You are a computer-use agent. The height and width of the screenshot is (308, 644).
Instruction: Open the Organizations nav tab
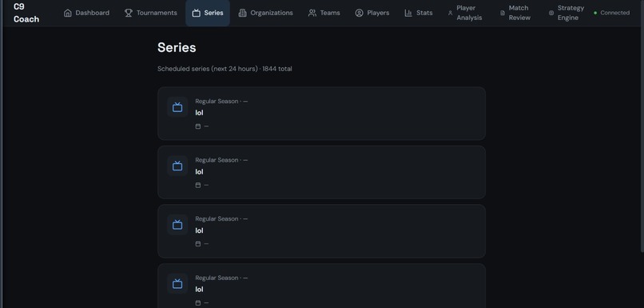(265, 13)
